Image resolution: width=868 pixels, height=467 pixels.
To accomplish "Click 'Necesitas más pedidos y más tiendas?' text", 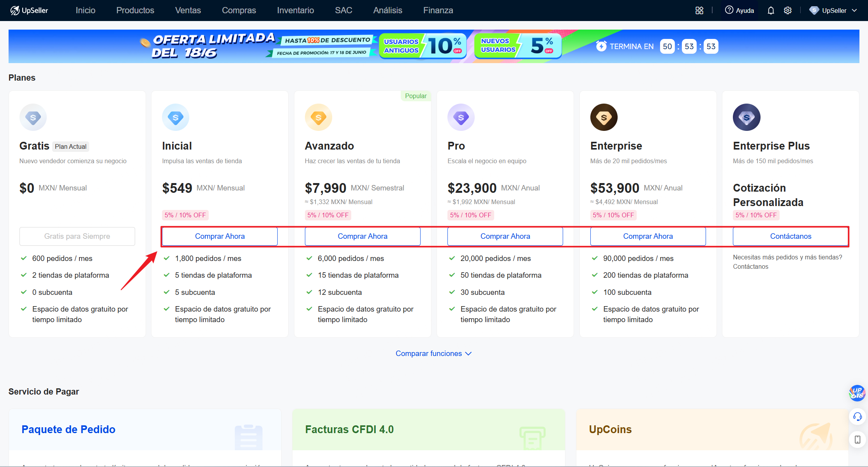I will (787, 257).
